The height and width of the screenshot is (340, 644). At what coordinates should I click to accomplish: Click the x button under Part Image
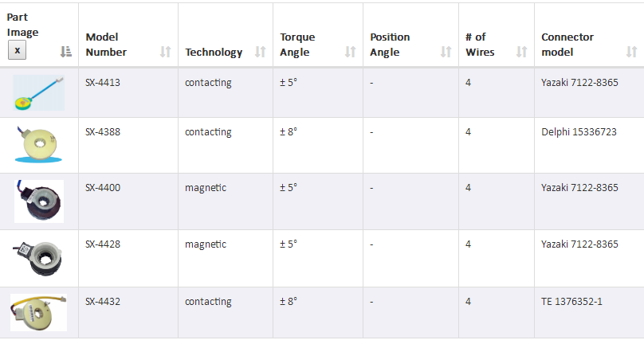18,50
